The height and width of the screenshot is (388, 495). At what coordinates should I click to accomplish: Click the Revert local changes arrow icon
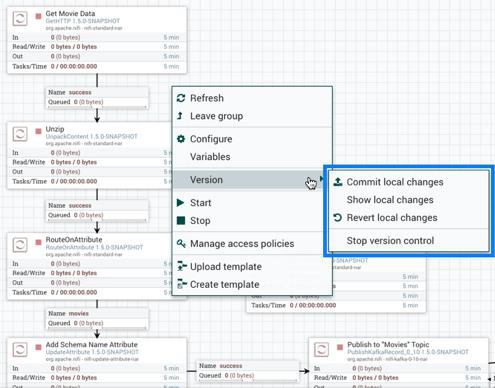338,218
